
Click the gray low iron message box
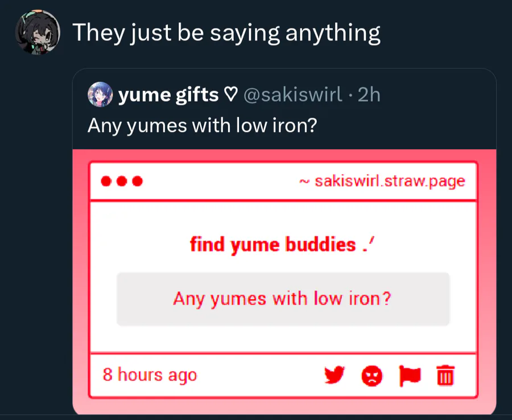point(283,299)
